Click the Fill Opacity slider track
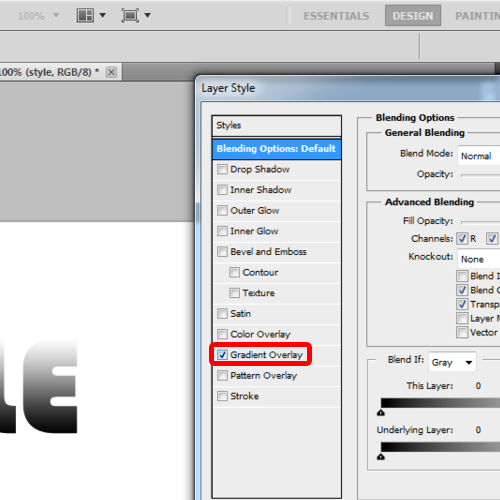 point(480,222)
